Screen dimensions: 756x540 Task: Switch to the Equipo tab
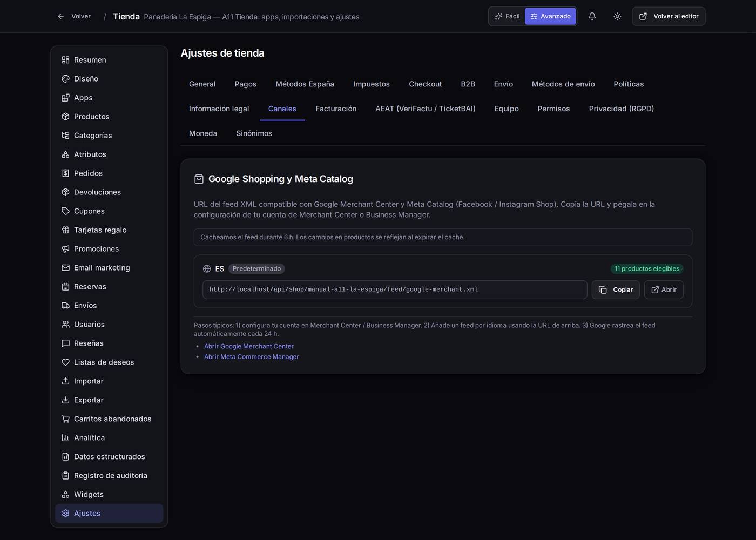(507, 109)
